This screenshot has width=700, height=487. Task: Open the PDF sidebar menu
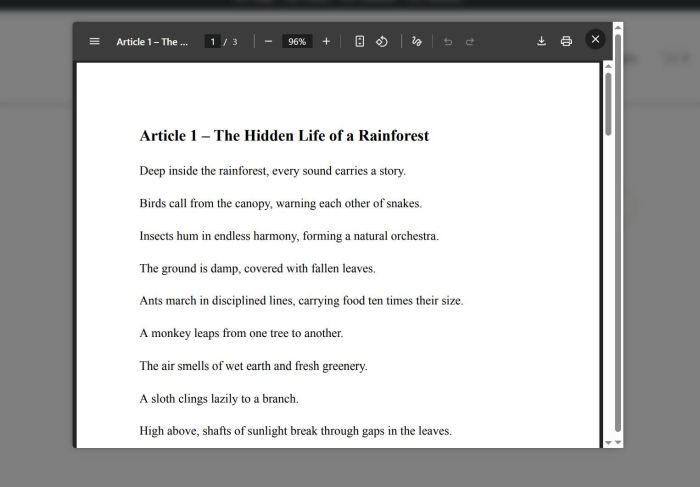(x=94, y=41)
